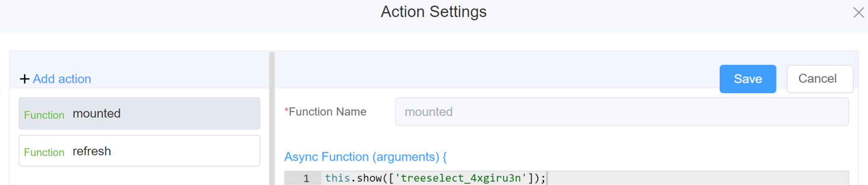Screen dimensions: 868x185
Task: Click the "this" keyword in the code editor
Action: [x=337, y=178]
